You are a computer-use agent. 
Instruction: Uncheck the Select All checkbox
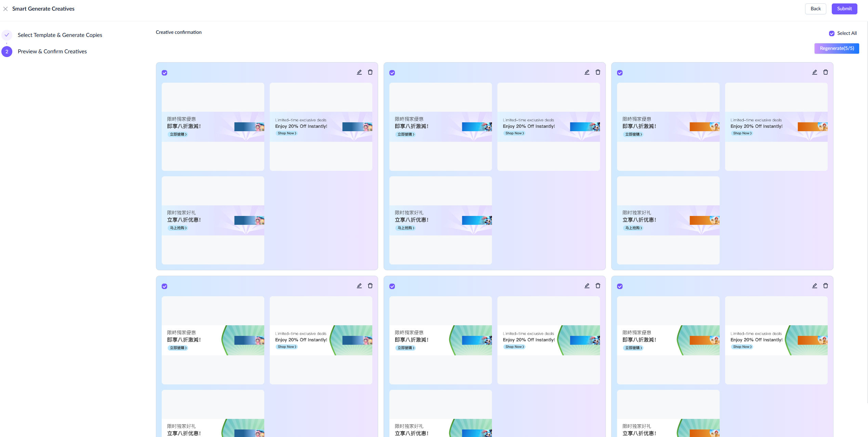(x=832, y=33)
